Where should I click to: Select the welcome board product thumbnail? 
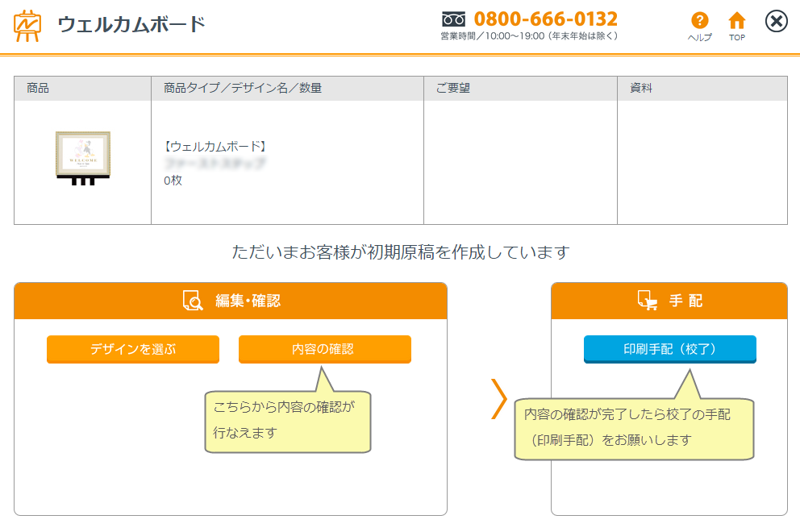[x=82, y=158]
